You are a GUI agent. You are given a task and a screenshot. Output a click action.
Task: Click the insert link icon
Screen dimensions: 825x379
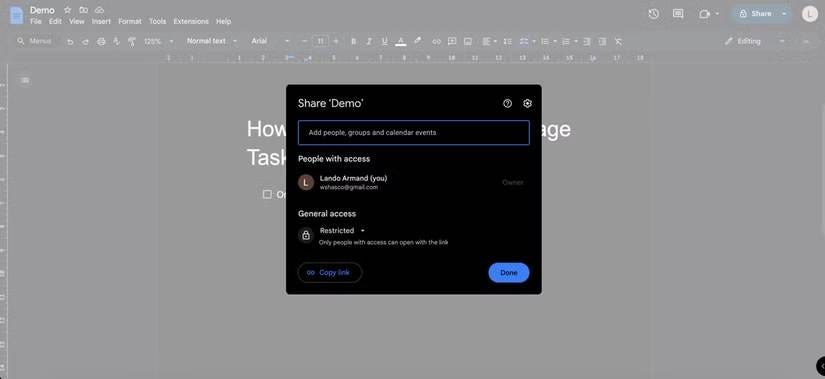coord(436,42)
